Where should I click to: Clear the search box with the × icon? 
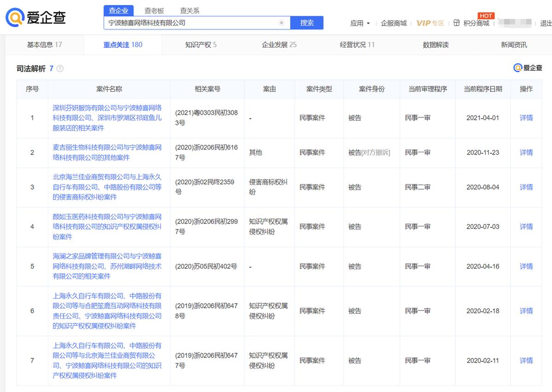pos(281,22)
